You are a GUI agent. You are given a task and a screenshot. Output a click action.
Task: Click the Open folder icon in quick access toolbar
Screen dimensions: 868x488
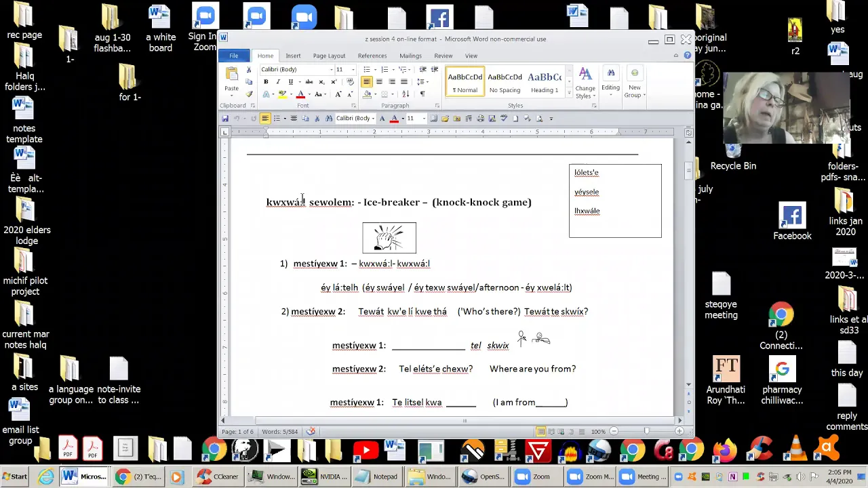(x=445, y=119)
